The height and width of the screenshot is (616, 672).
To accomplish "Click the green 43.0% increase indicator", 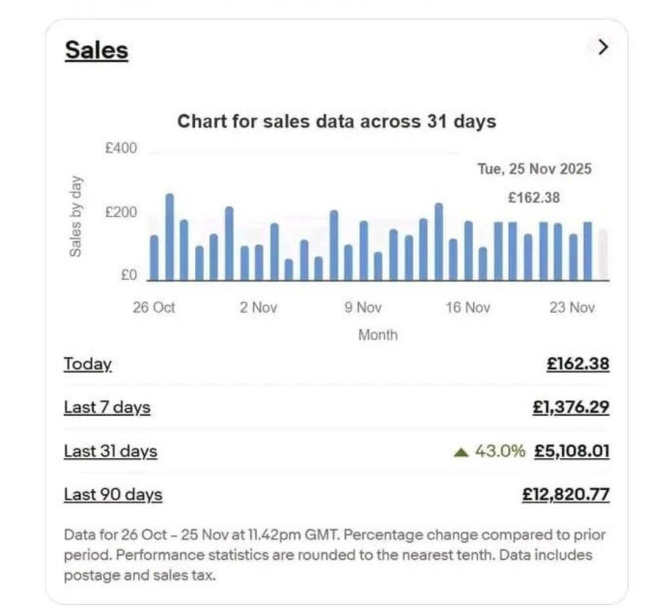I will tap(490, 451).
